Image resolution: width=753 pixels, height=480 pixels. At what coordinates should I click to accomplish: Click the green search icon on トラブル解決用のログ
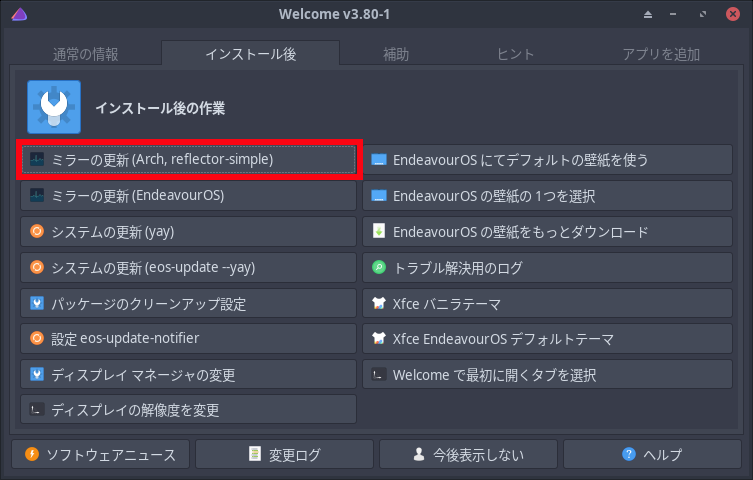pyautogui.click(x=379, y=267)
